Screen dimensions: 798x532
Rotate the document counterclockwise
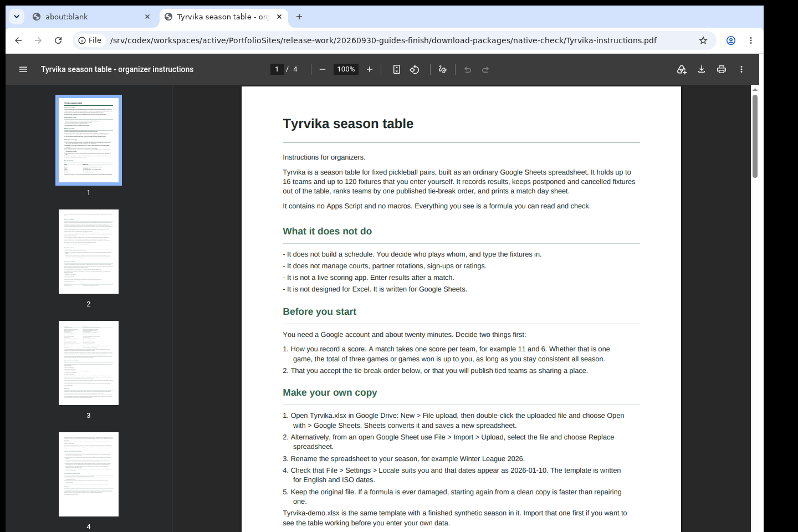(x=415, y=69)
